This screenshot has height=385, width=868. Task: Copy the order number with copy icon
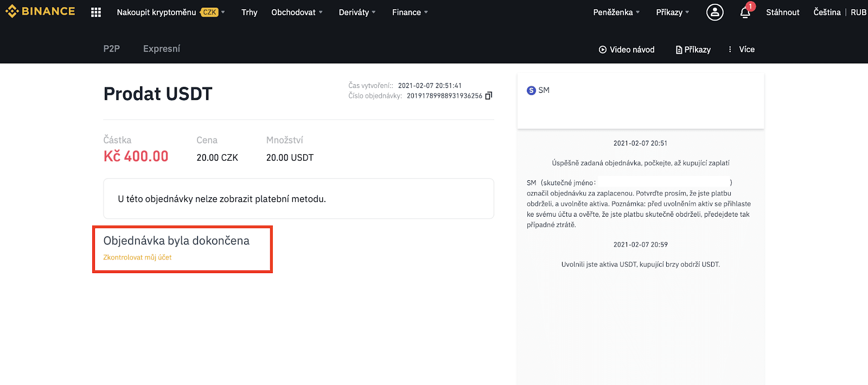coord(489,96)
